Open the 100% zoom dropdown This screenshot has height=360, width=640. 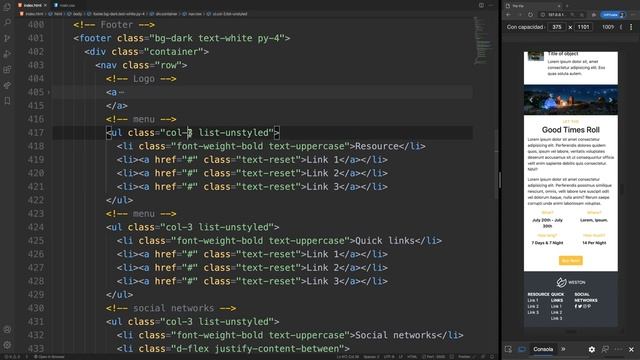tap(608, 27)
